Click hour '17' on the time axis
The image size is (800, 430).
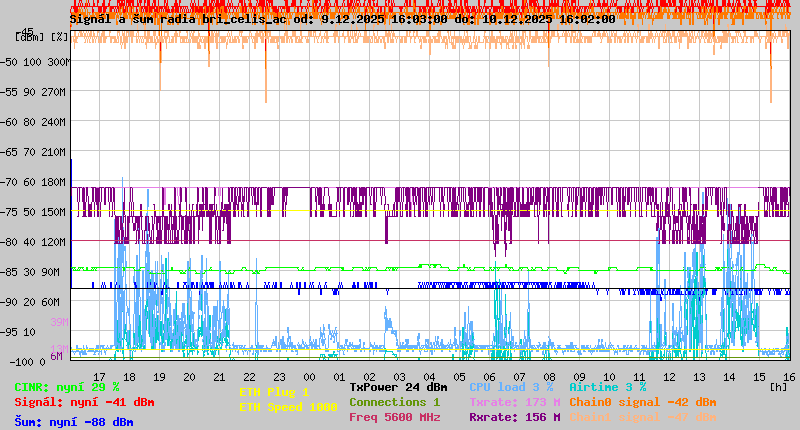tap(99, 377)
